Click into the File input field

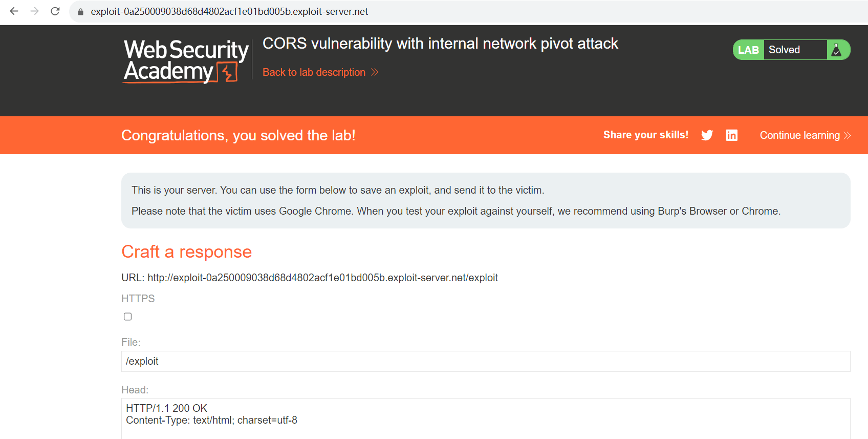point(486,361)
